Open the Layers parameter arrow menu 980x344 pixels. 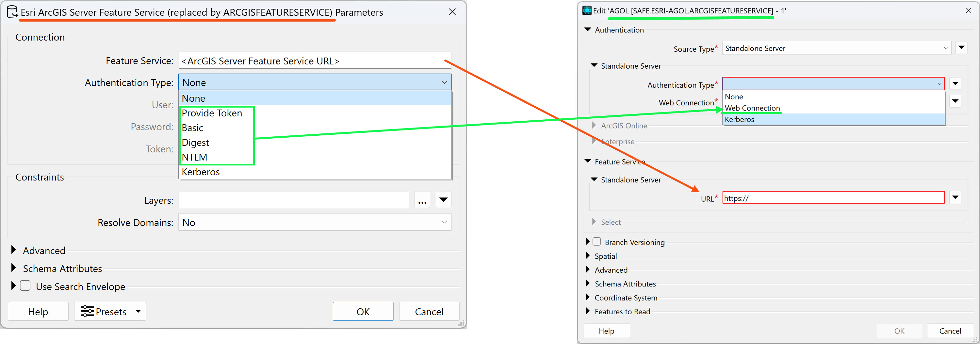pos(444,200)
